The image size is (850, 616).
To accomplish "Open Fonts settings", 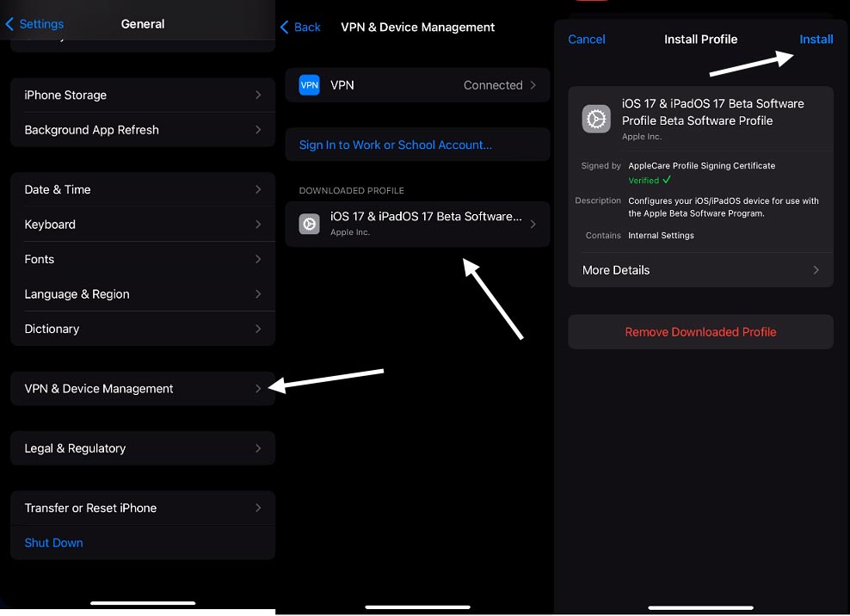I will click(x=143, y=259).
